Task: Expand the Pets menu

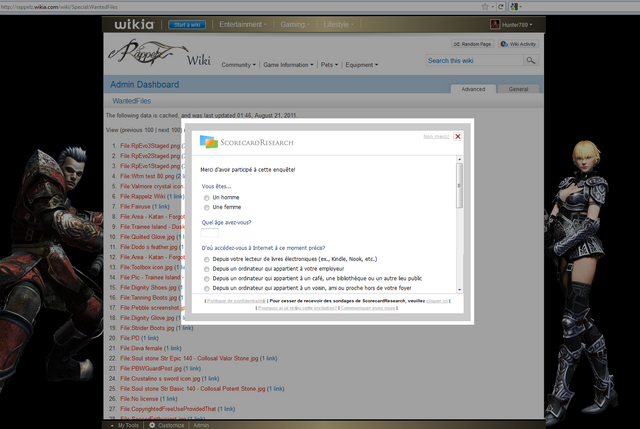Action: coord(329,65)
